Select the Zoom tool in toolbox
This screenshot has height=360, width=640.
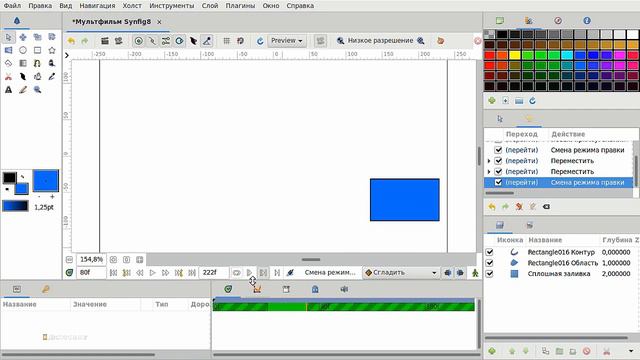tap(37, 89)
